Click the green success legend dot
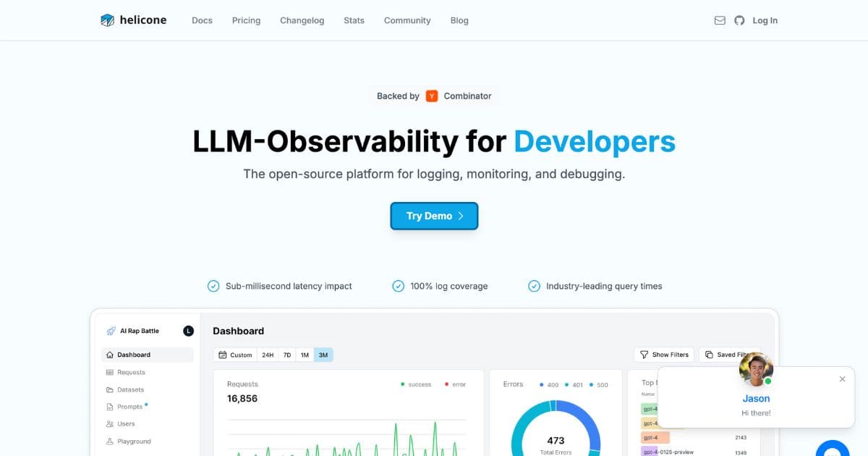 [403, 384]
